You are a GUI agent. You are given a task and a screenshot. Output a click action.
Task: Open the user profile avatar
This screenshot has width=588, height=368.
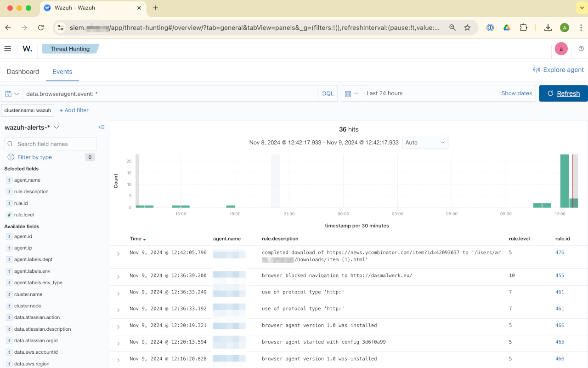click(560, 49)
